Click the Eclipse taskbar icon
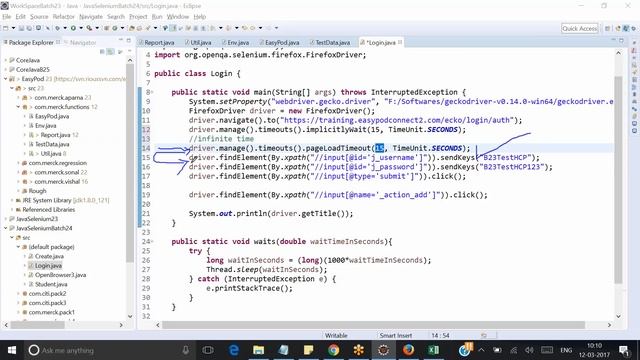The image size is (640, 360). (x=383, y=350)
